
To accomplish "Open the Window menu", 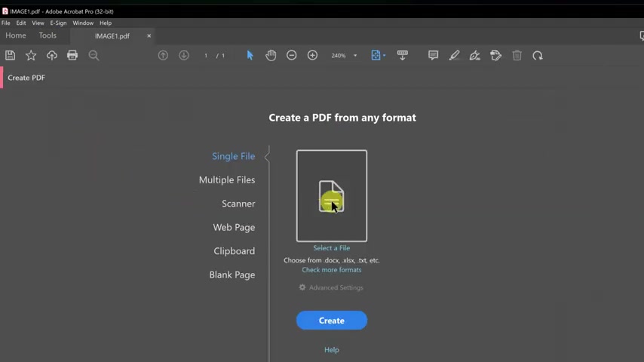I will pos(83,23).
